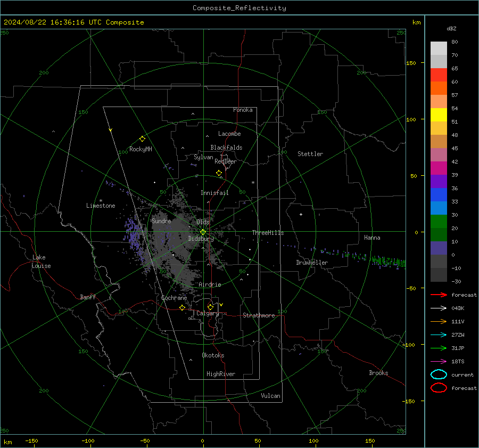Click the Blackfalds city label

click(226, 148)
